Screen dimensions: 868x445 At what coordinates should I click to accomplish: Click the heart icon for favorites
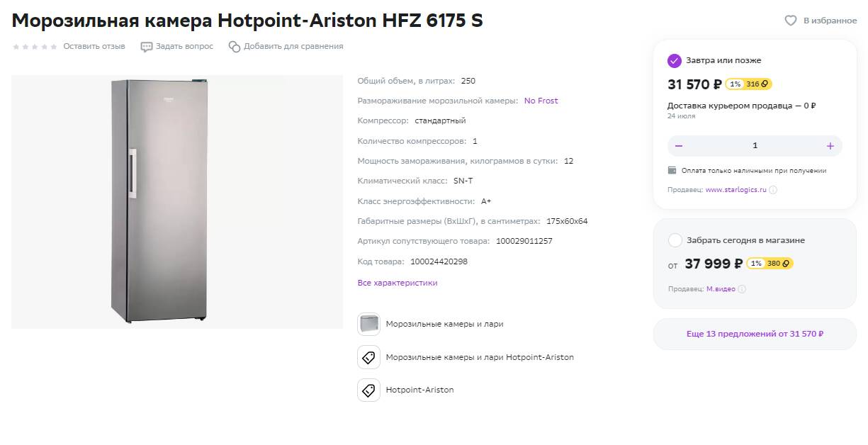tap(791, 21)
